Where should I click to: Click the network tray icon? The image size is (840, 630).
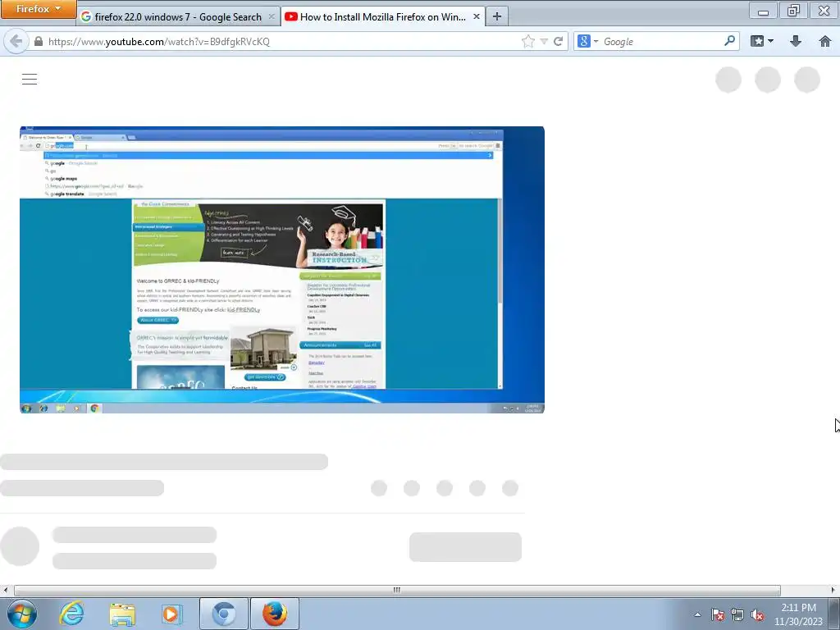pyautogui.click(x=737, y=614)
